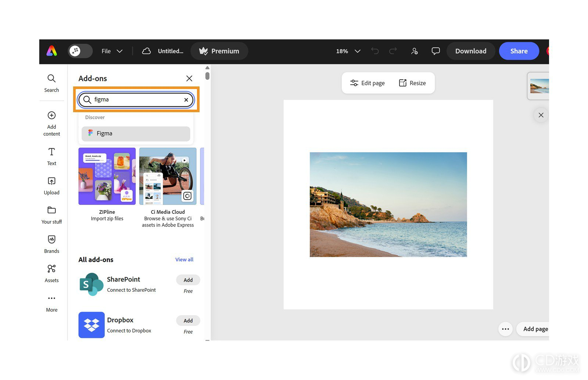Select the Text tool in the sidebar
The height and width of the screenshot is (380, 588).
click(51, 157)
